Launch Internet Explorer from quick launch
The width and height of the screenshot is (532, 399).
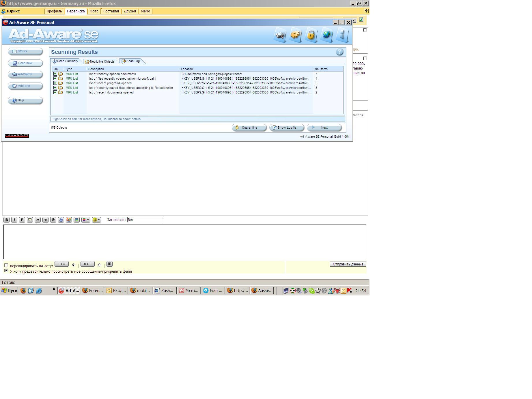(x=39, y=291)
